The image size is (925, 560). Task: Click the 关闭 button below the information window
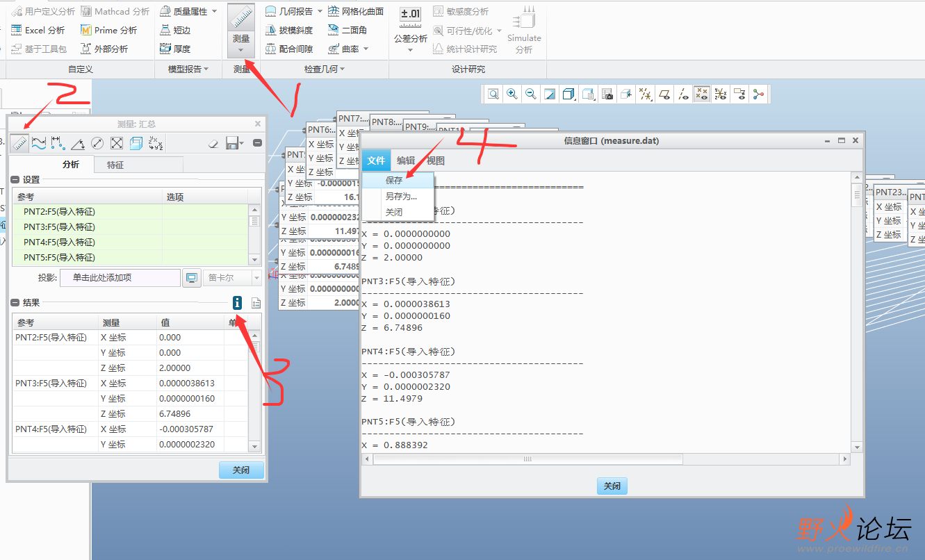611,486
